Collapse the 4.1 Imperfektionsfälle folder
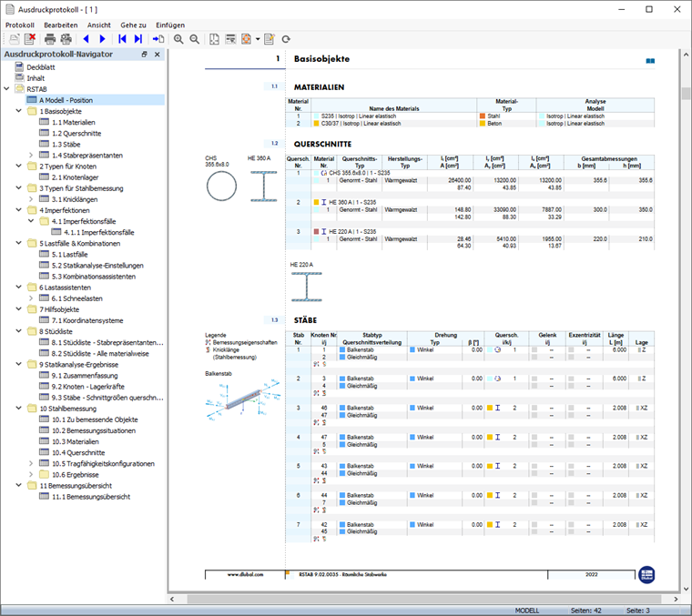The width and height of the screenshot is (692, 616). pyautogui.click(x=31, y=221)
